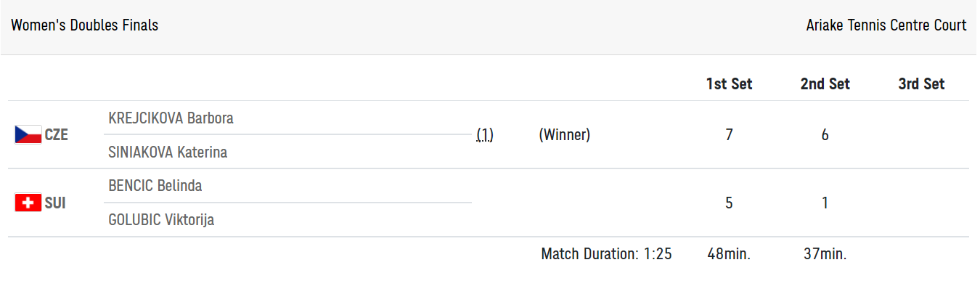This screenshot has height=281, width=980.
Task: Open SINIAKOVA Katerina player profile
Action: pyautogui.click(x=168, y=152)
